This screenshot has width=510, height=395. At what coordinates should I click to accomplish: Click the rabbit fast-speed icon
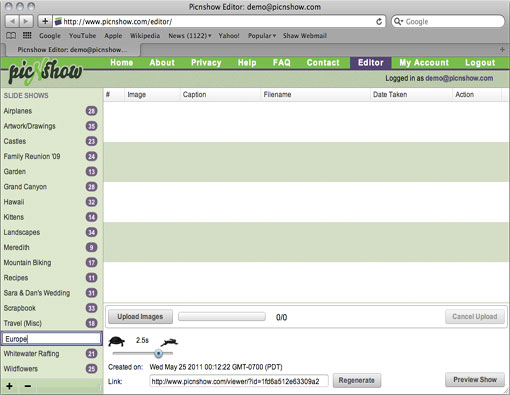[169, 342]
